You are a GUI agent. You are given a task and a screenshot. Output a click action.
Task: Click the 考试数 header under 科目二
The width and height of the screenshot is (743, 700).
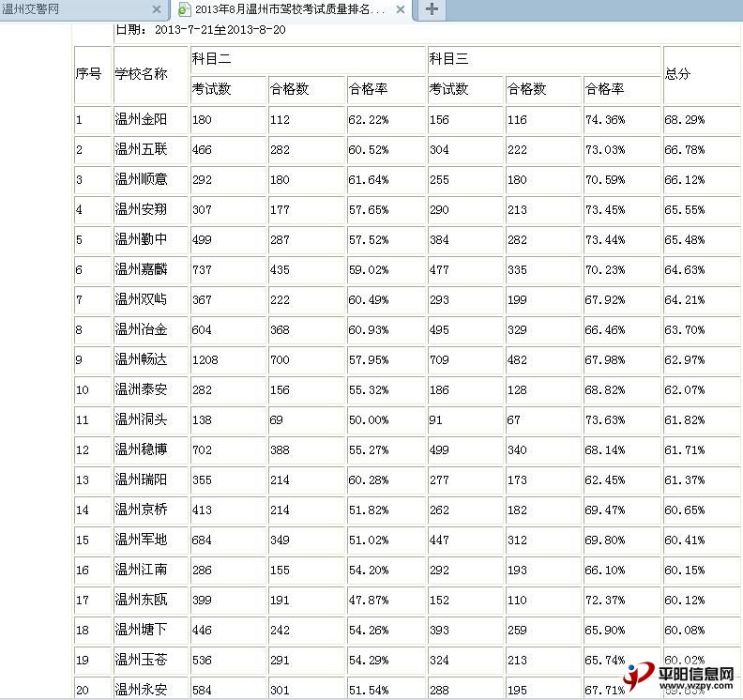(211, 88)
